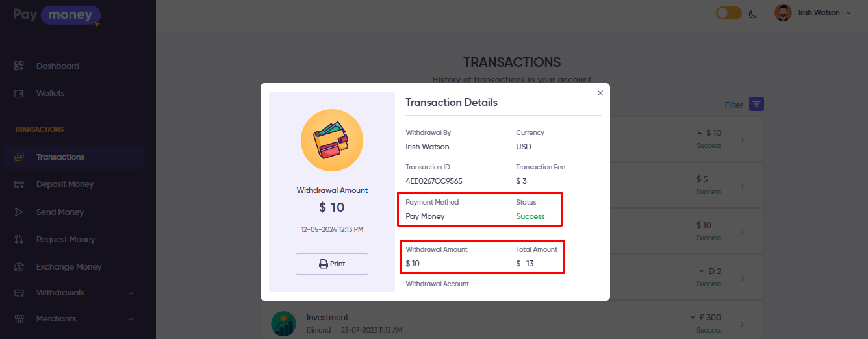Click the Irish Watson profile avatar
Viewport: 868px width, 339px height.
tap(783, 13)
